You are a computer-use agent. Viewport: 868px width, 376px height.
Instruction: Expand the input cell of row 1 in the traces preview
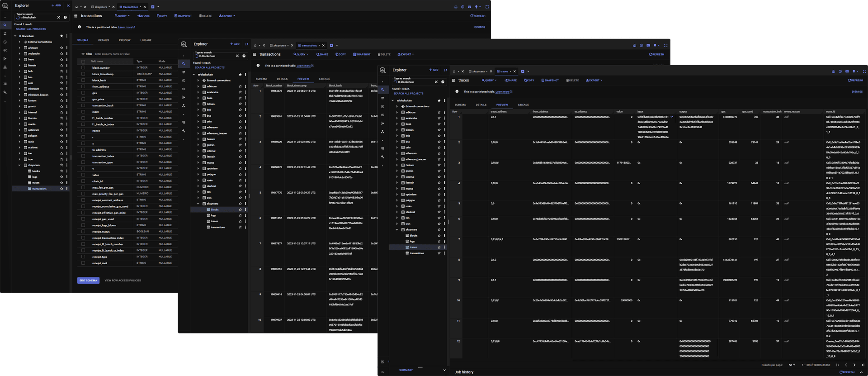coord(672,117)
